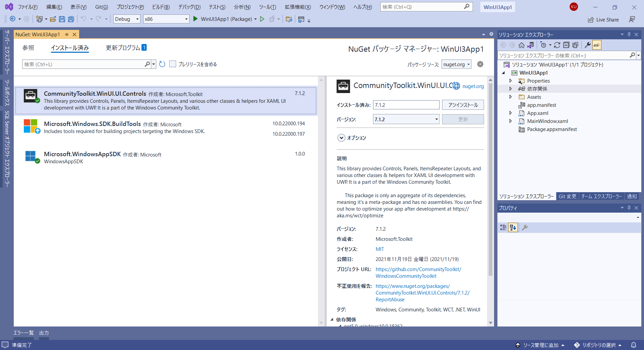Open NuGet package source settings gear
The image size is (644, 350).
[480, 64]
